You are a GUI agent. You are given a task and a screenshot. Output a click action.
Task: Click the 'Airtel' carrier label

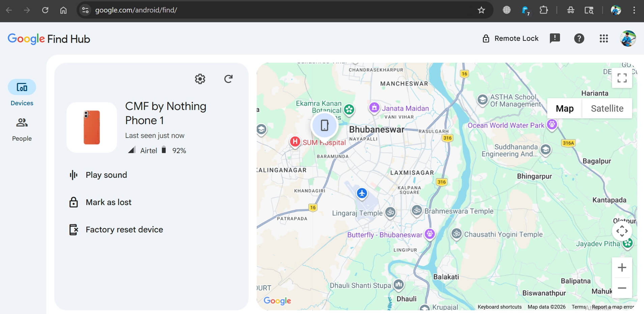pyautogui.click(x=149, y=150)
